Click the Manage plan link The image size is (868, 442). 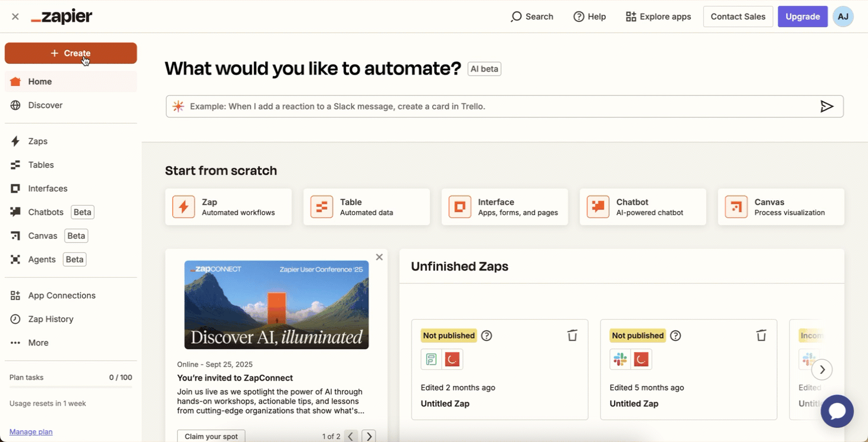tap(31, 432)
